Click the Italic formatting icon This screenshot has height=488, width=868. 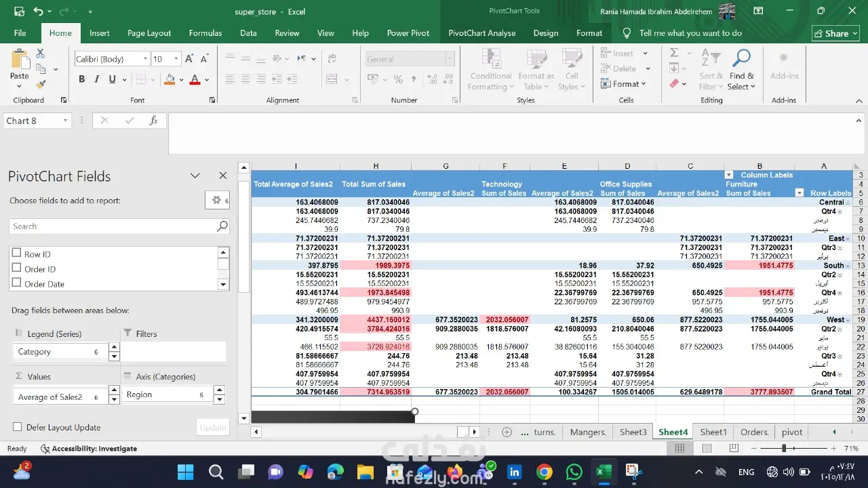point(97,79)
